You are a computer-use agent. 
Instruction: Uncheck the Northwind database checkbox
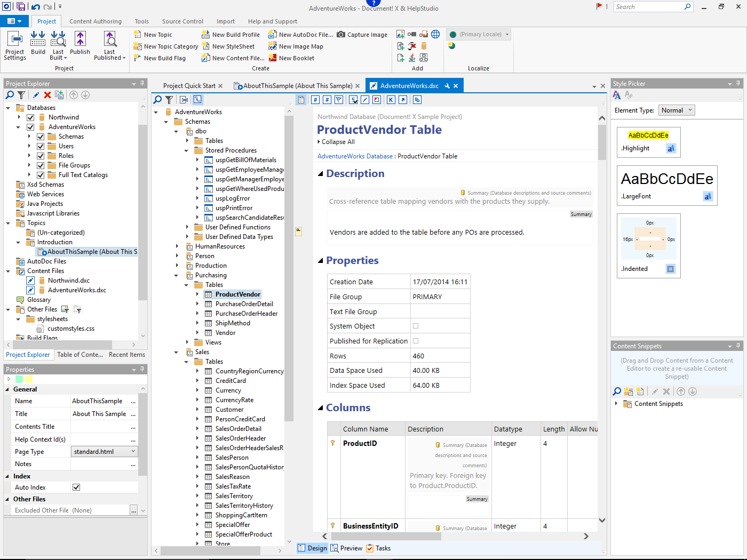(30, 117)
